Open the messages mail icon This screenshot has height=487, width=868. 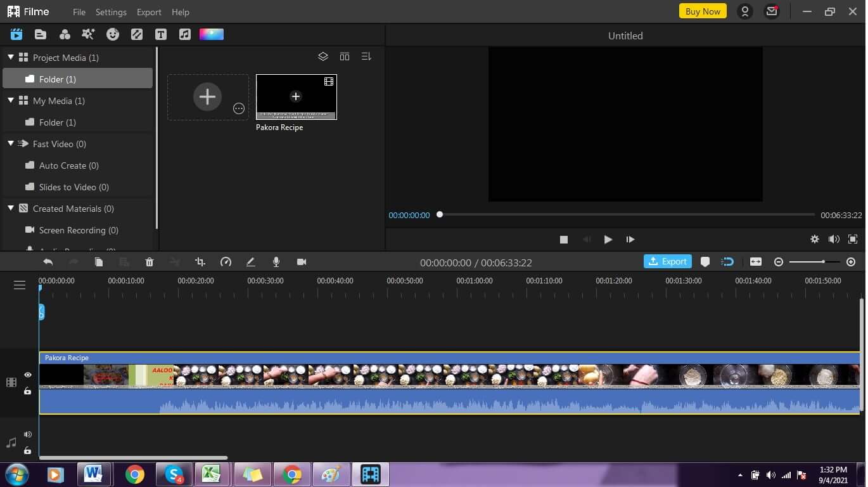[x=771, y=11]
